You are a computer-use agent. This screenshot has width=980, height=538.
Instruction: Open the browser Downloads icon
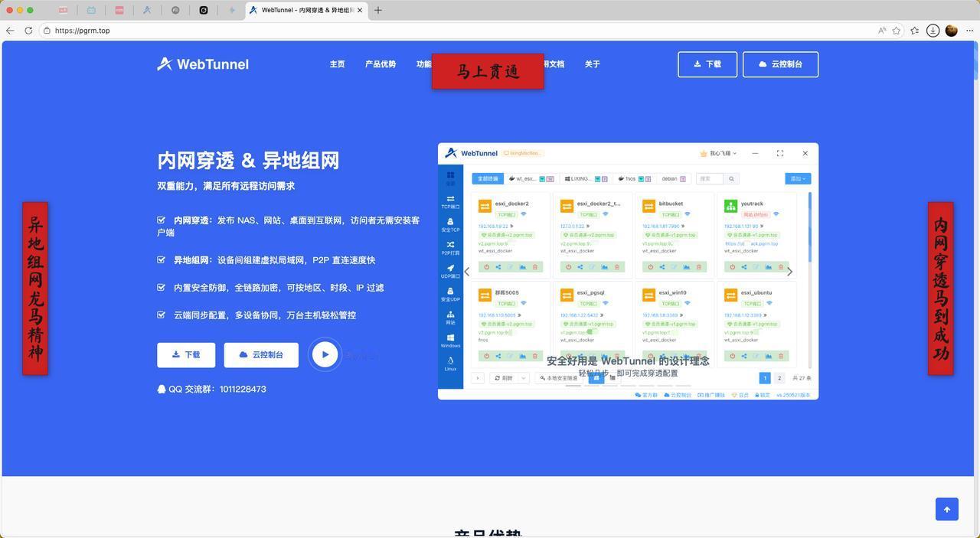pyautogui.click(x=933, y=31)
